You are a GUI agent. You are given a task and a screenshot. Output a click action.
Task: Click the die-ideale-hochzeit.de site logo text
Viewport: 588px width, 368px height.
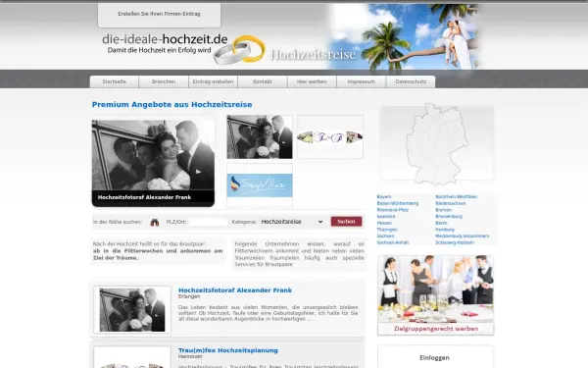[x=165, y=39]
